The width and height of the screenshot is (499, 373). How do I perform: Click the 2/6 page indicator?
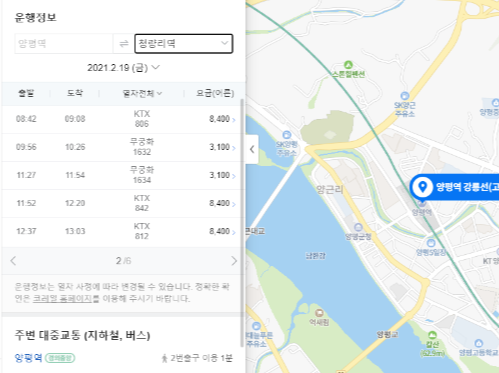[123, 261]
